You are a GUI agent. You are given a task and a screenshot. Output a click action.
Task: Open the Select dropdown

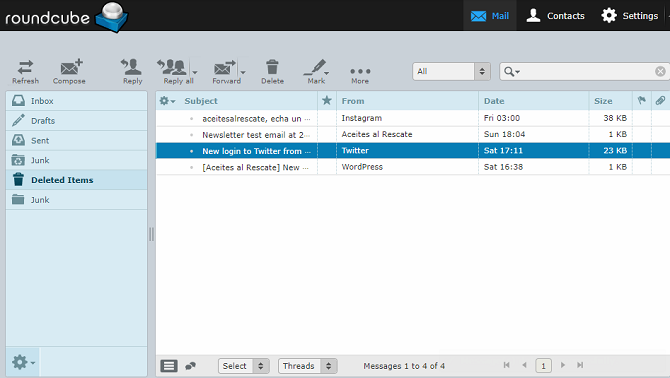click(244, 366)
